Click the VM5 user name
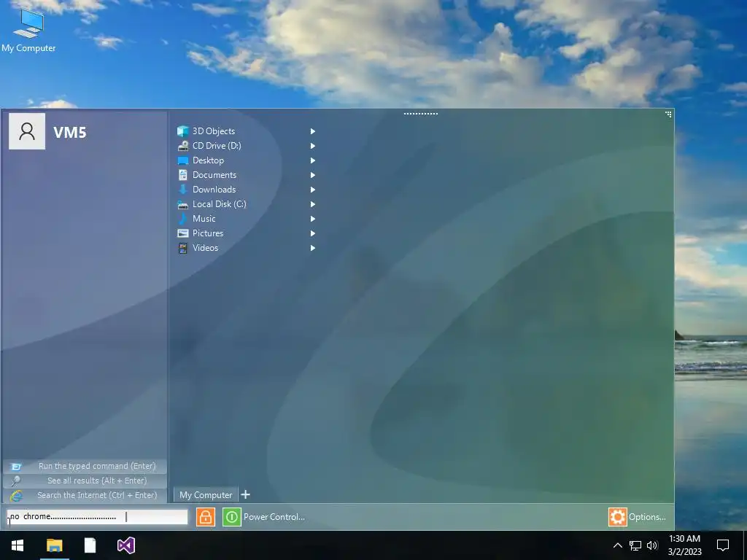747x560 pixels. click(x=69, y=133)
